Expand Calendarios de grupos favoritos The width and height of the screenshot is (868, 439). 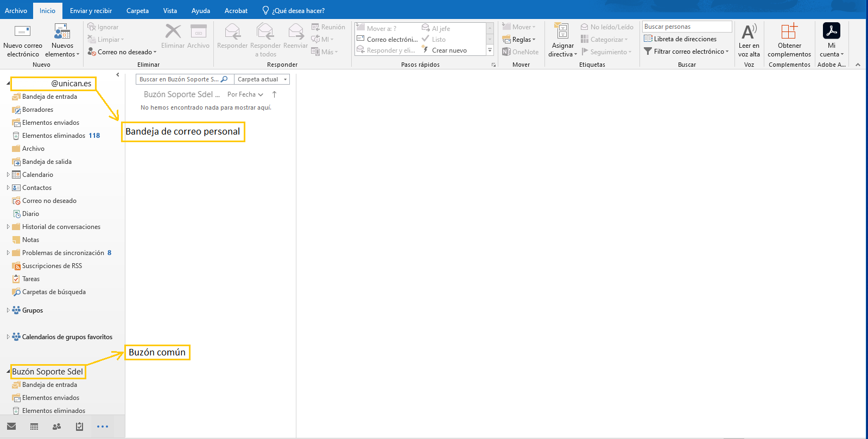coord(8,337)
